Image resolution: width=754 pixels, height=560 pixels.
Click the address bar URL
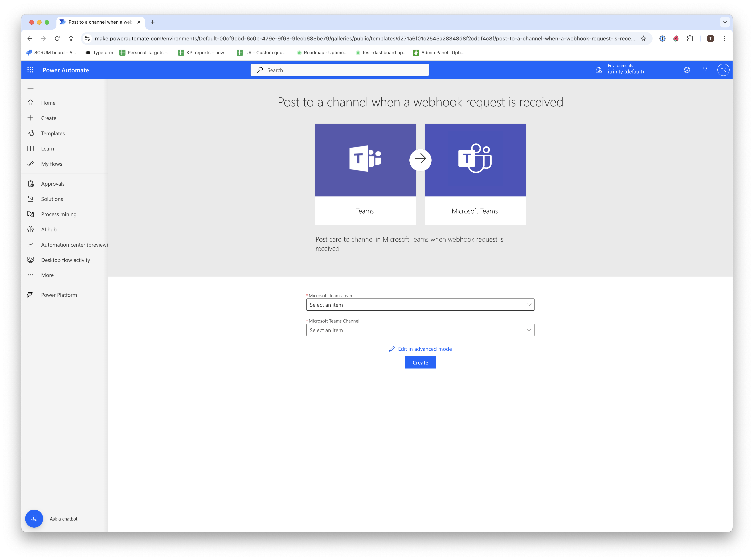(365, 39)
